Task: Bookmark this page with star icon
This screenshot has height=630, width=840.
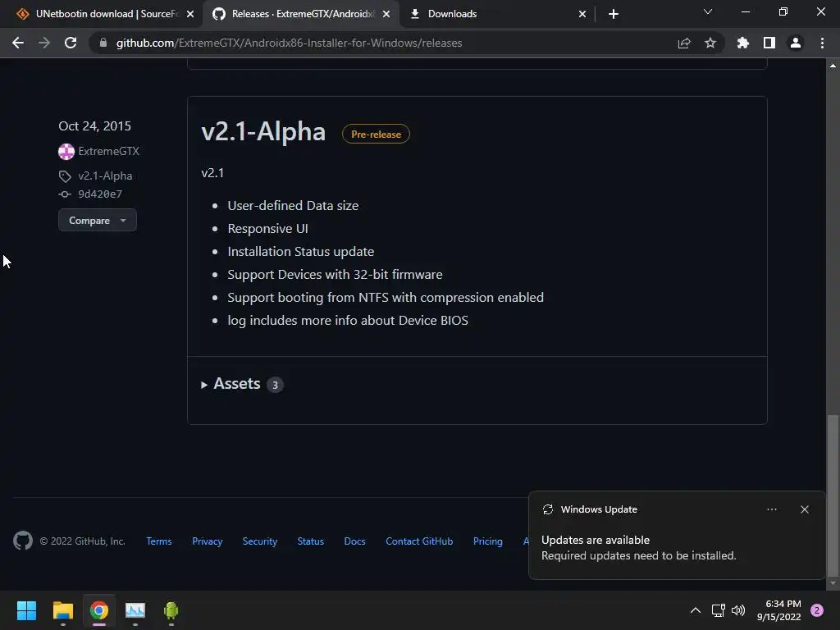Action: [x=710, y=43]
